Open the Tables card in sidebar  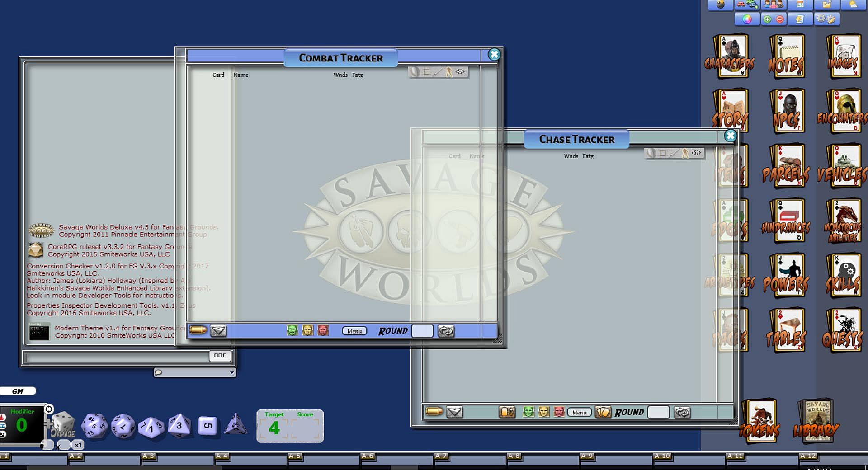coord(787,331)
